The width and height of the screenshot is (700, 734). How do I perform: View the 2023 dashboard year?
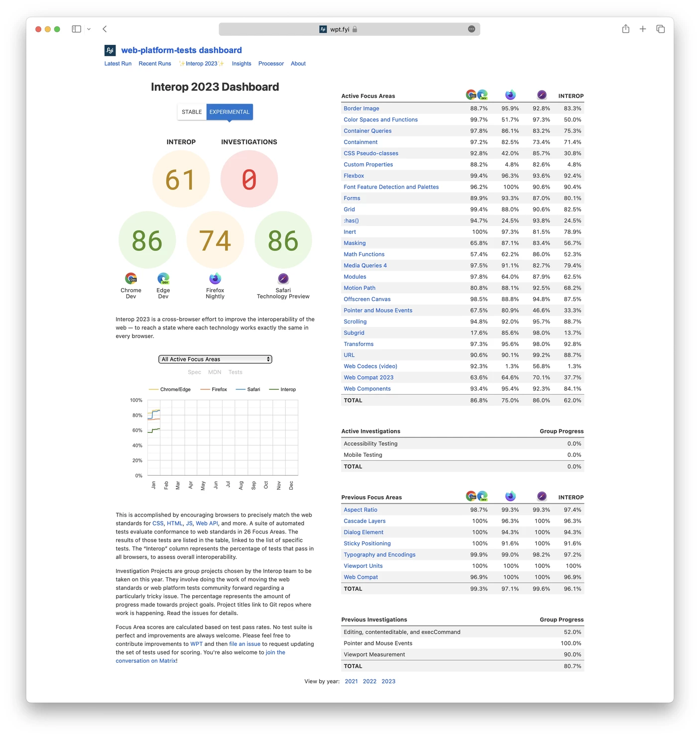tap(388, 682)
